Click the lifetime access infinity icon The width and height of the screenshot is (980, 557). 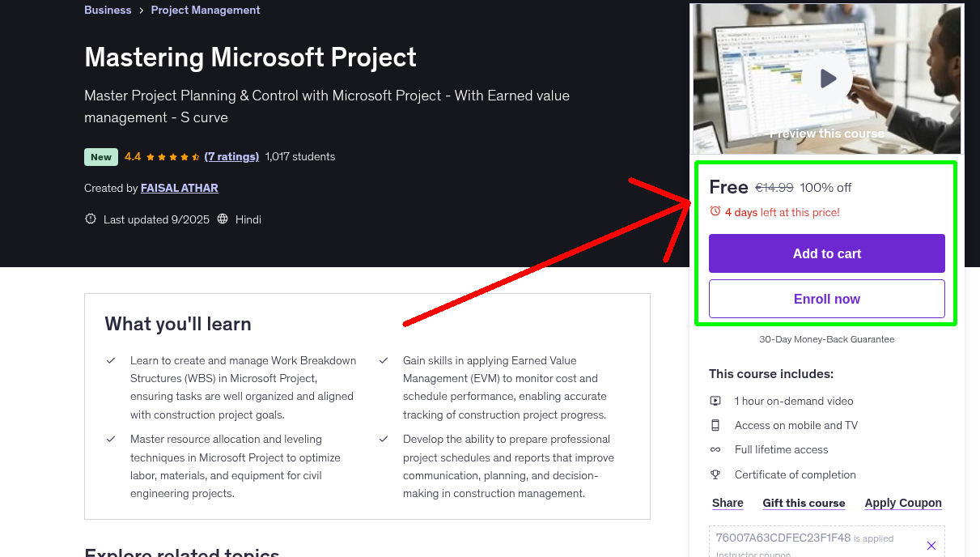pyautogui.click(x=715, y=449)
